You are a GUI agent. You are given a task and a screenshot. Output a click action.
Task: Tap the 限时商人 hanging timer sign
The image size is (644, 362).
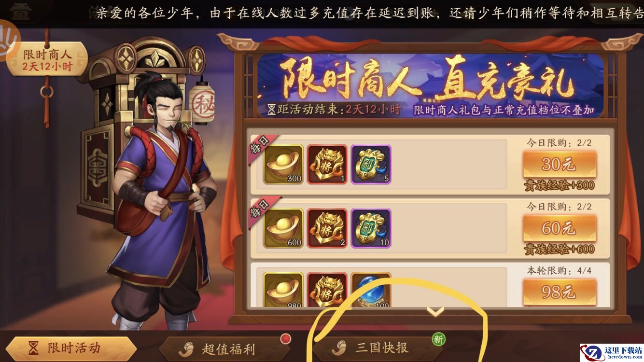pos(47,59)
